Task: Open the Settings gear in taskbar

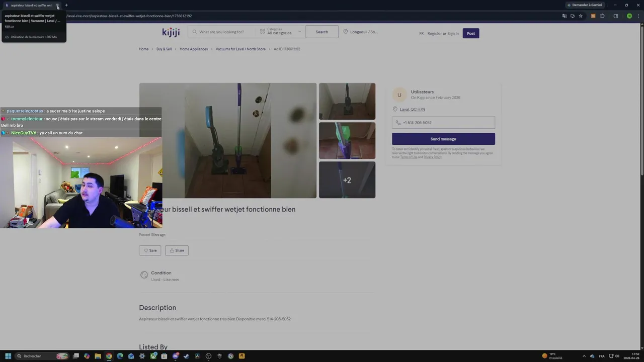Action: 142,356
